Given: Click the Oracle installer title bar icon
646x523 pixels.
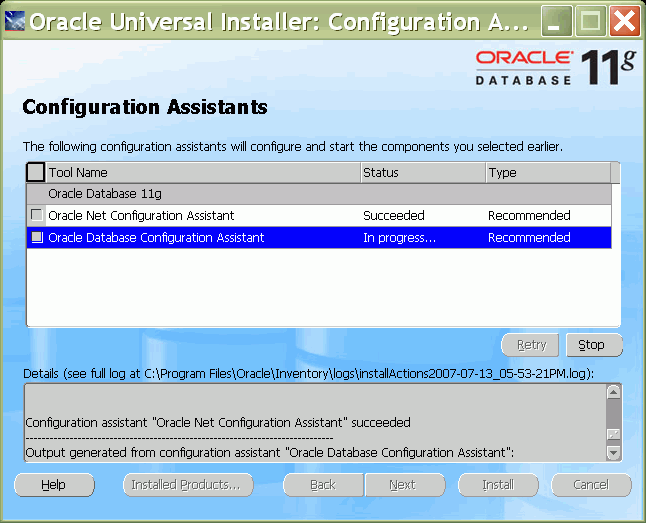Looking at the screenshot, I should coord(15,20).
